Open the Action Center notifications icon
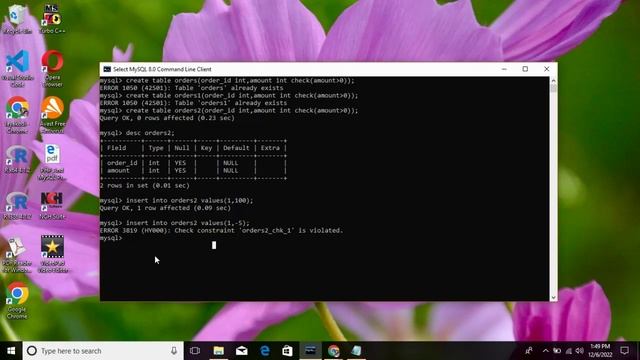 pos(624,351)
